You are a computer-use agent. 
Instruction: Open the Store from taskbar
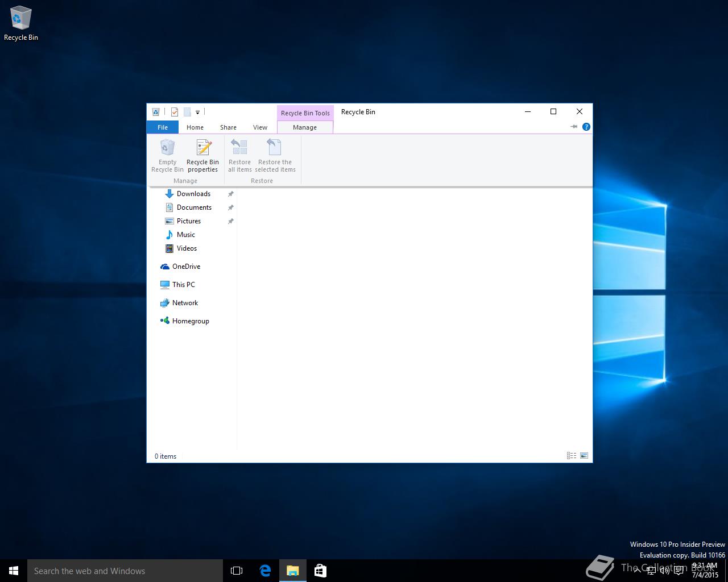pos(320,571)
